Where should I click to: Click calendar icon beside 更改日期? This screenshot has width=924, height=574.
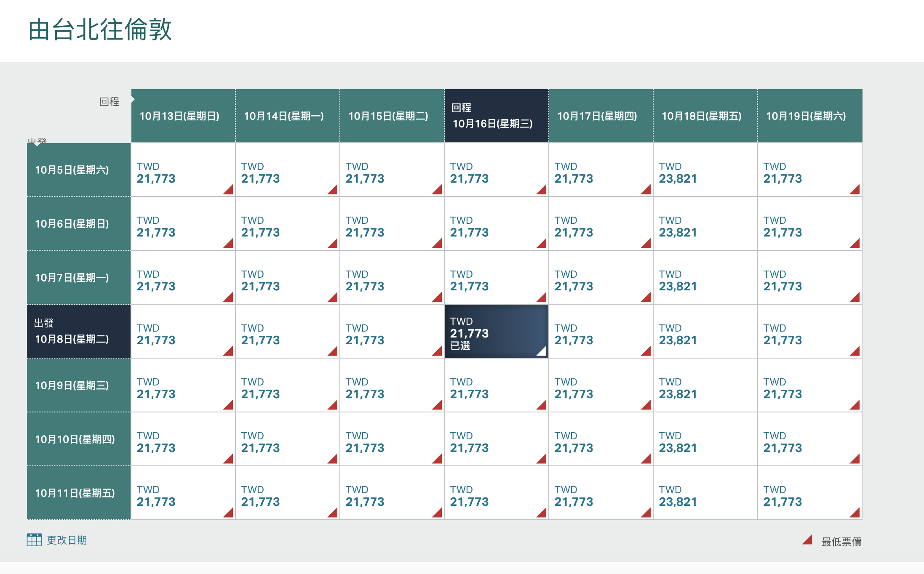point(34,540)
